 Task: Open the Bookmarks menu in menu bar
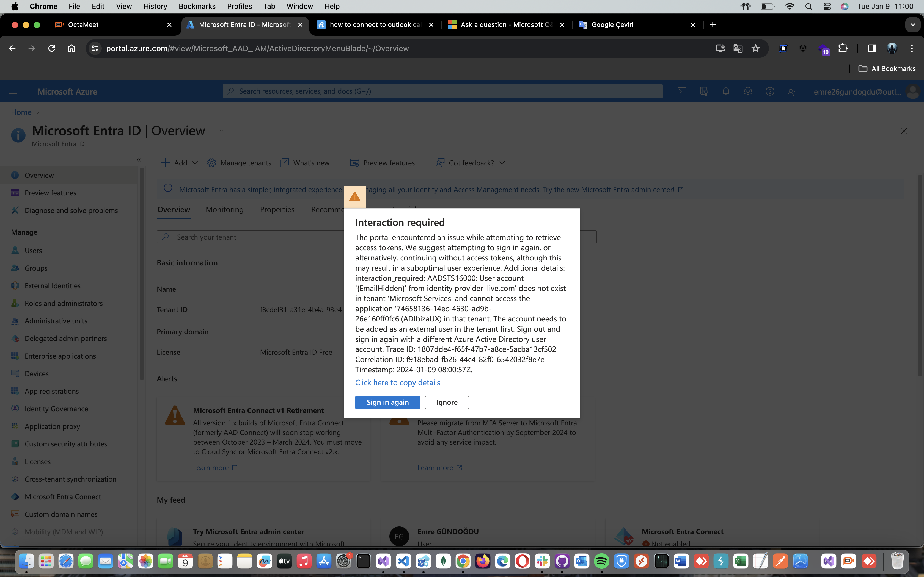point(197,6)
